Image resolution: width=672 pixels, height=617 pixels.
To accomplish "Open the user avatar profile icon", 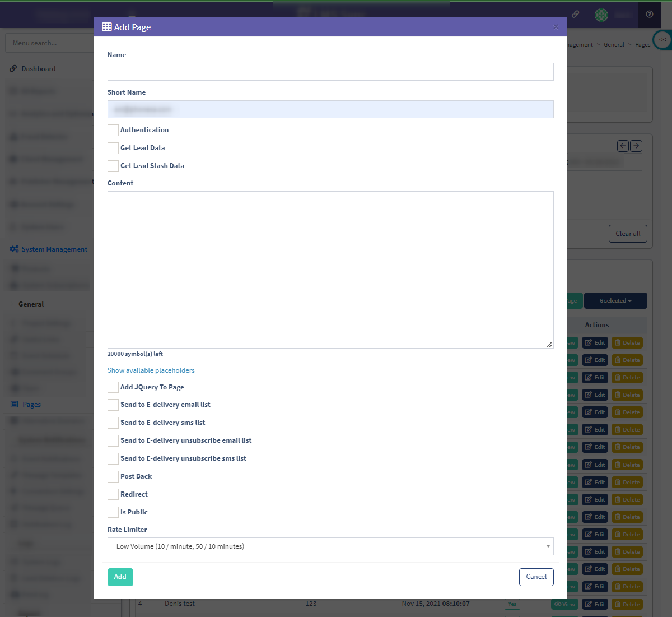I will point(601,15).
